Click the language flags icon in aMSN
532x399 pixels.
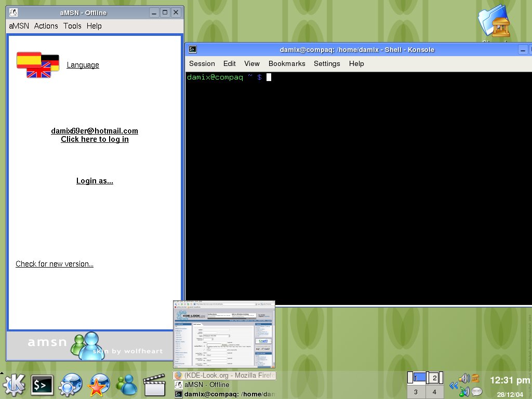[x=38, y=65]
